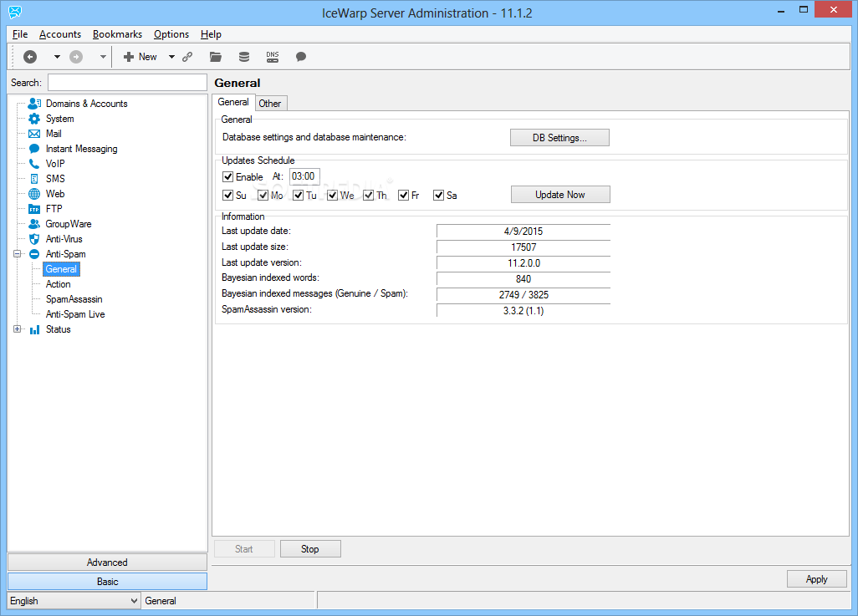Click the Last update date value 4/9/2015

[x=523, y=232]
